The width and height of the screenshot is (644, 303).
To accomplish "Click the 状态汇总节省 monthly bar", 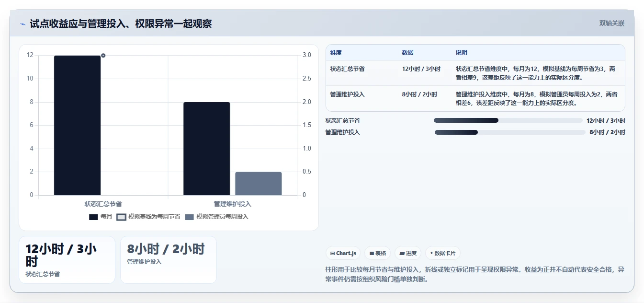I will (x=78, y=125).
